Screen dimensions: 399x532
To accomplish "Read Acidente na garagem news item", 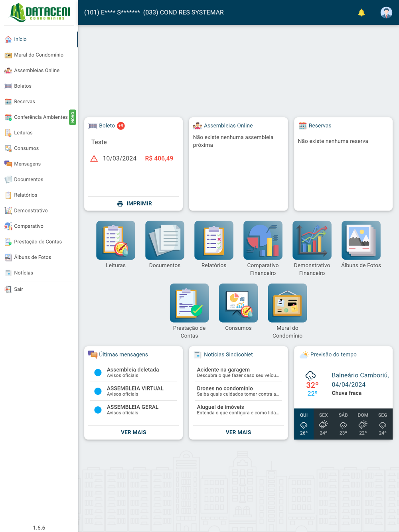I will click(238, 372).
